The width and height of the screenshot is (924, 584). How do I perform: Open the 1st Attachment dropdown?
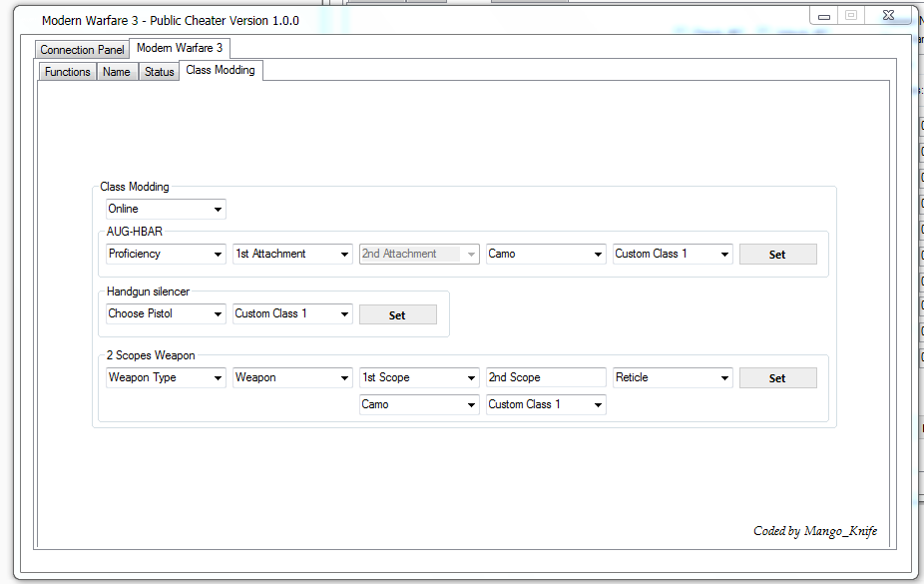pos(292,254)
